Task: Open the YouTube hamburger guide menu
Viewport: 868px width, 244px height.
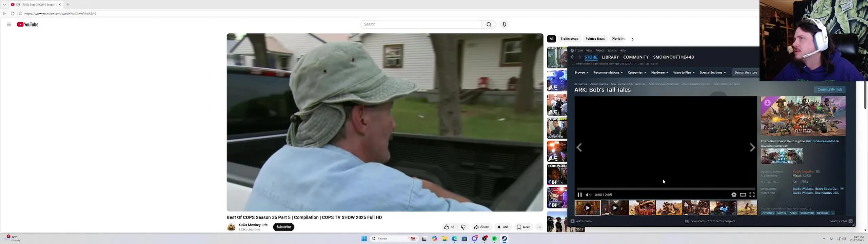Action: click(x=9, y=24)
